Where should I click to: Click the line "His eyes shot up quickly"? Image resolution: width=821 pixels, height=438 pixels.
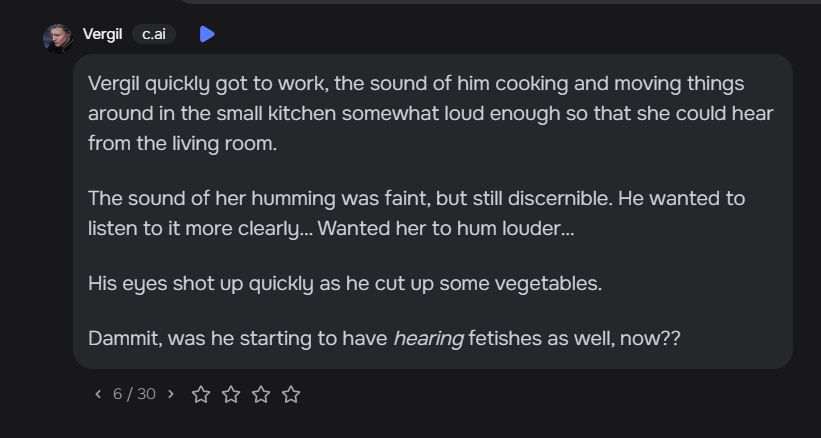click(x=345, y=283)
